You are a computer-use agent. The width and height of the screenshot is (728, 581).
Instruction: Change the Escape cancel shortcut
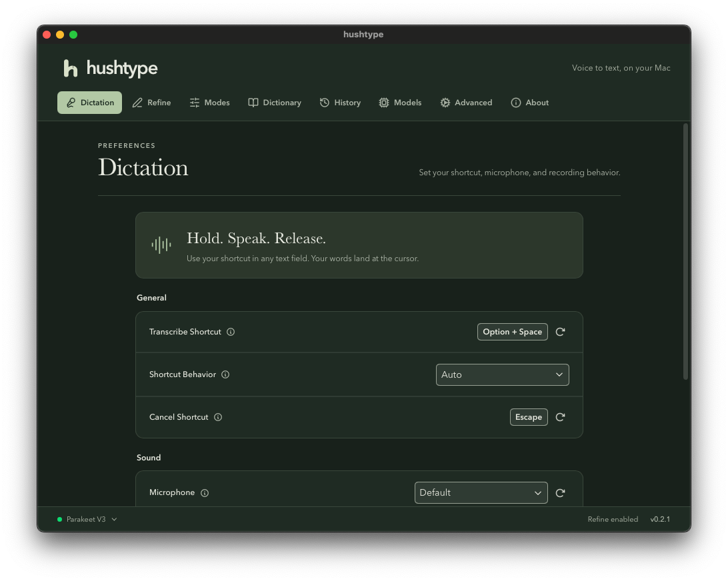(x=529, y=417)
